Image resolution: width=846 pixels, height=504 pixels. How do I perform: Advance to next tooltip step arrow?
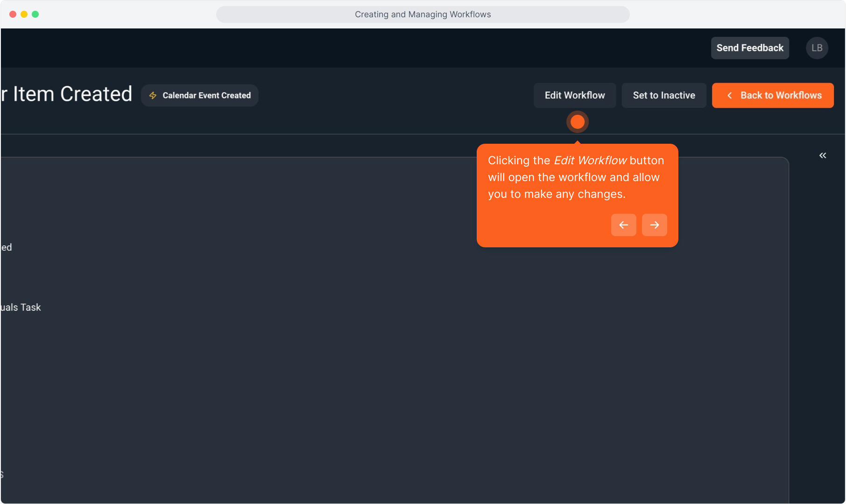click(654, 225)
